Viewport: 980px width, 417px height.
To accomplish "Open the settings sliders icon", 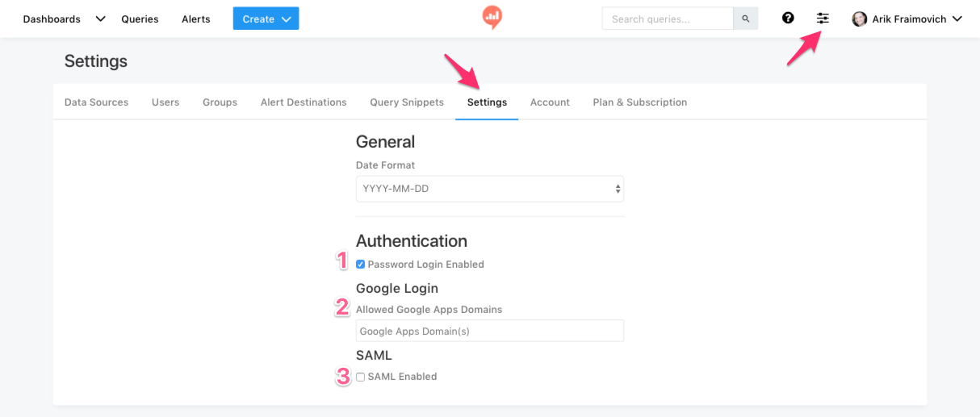I will 823,18.
